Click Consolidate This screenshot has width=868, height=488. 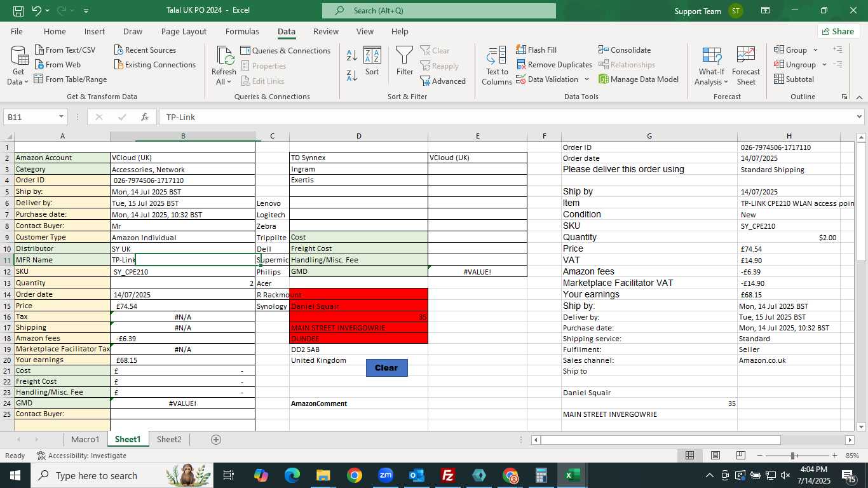pyautogui.click(x=624, y=50)
